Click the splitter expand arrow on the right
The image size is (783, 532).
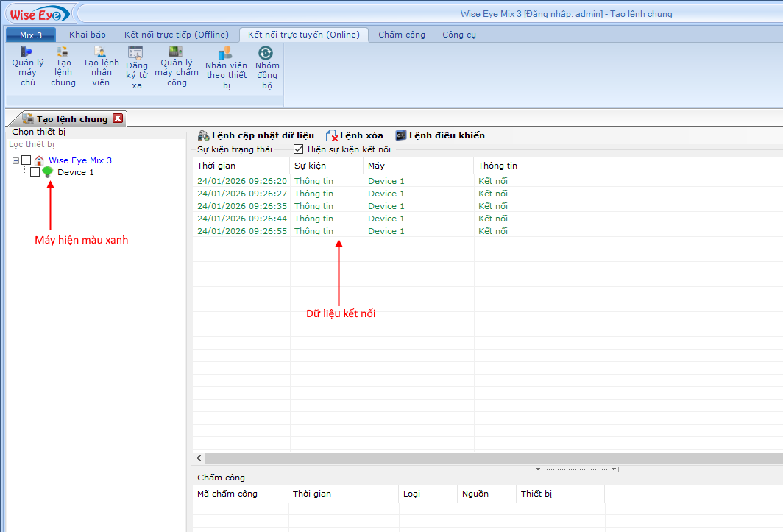(x=614, y=469)
